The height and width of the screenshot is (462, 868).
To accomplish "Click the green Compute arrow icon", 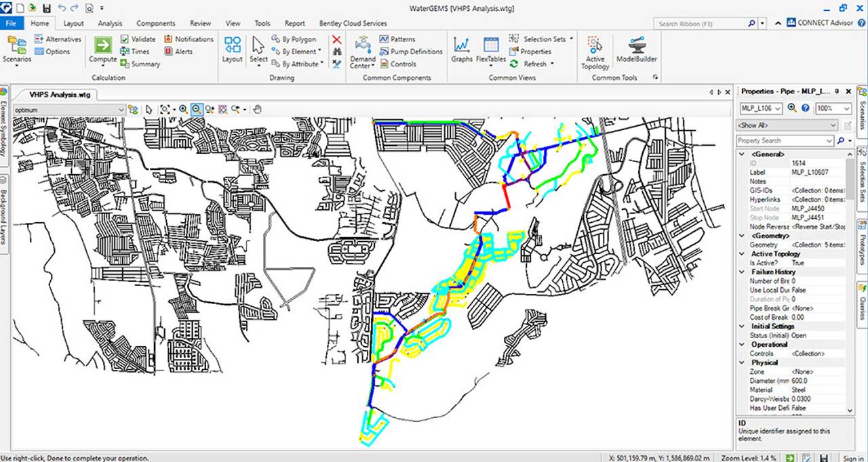I will pos(103,46).
